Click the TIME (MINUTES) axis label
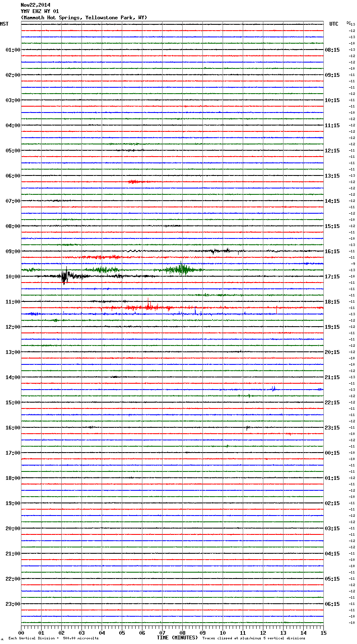The image size is (357, 644). [x=177, y=638]
